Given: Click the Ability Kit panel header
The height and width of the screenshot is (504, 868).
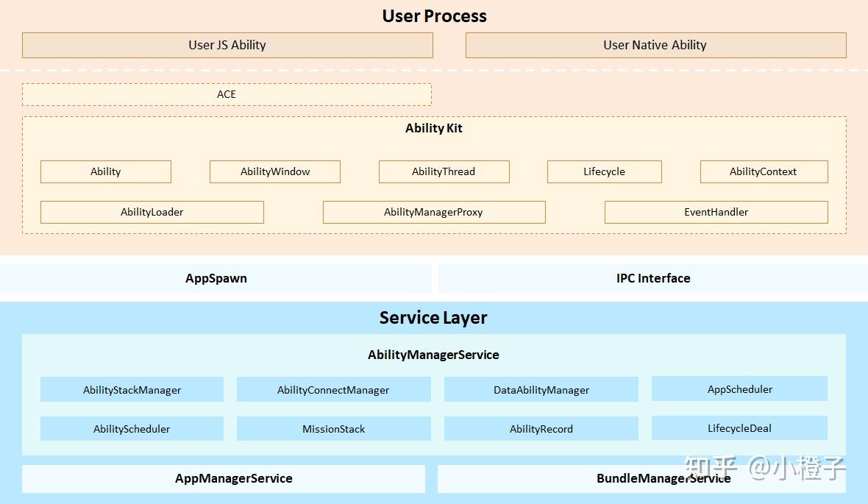Looking at the screenshot, I should (x=434, y=128).
